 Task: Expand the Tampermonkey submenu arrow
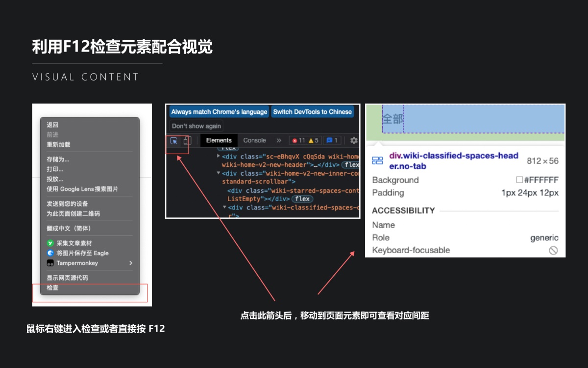click(x=130, y=263)
